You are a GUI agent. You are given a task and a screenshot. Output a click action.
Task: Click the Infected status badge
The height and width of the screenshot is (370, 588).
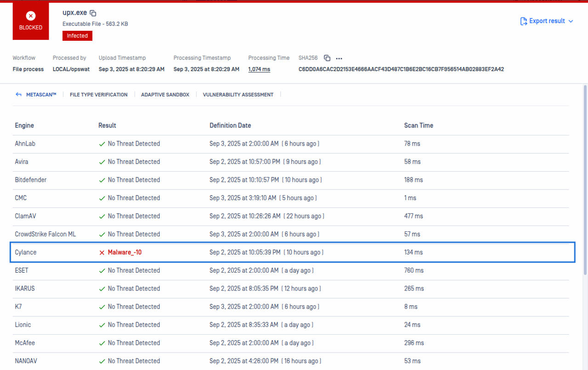77,36
